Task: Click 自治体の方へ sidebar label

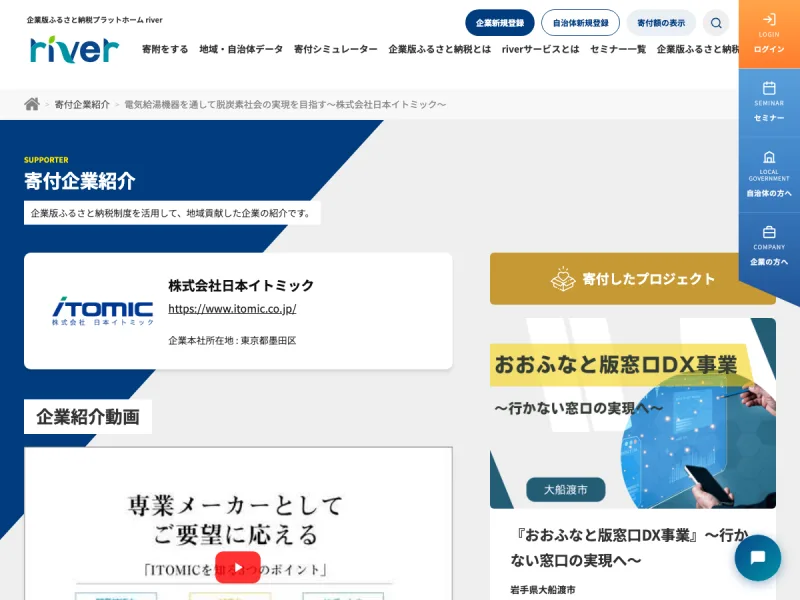Action: coord(769,193)
